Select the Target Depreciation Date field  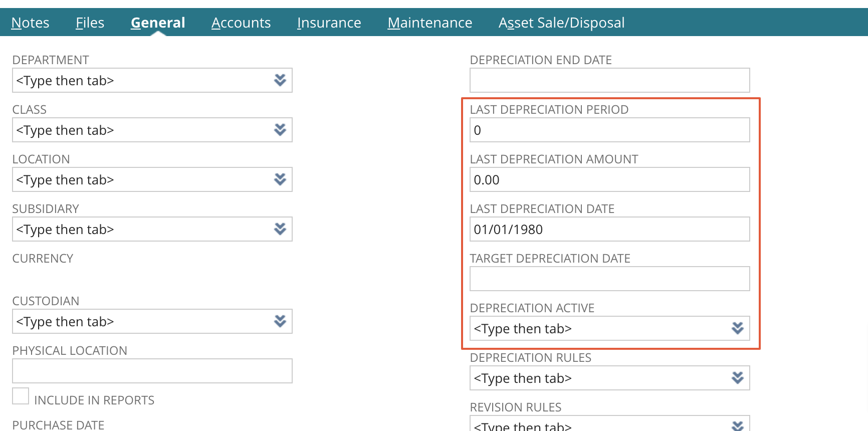pyautogui.click(x=609, y=279)
